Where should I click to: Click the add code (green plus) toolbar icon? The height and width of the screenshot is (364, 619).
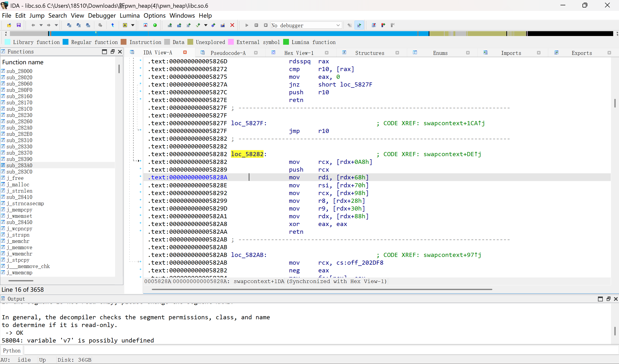coord(170,25)
